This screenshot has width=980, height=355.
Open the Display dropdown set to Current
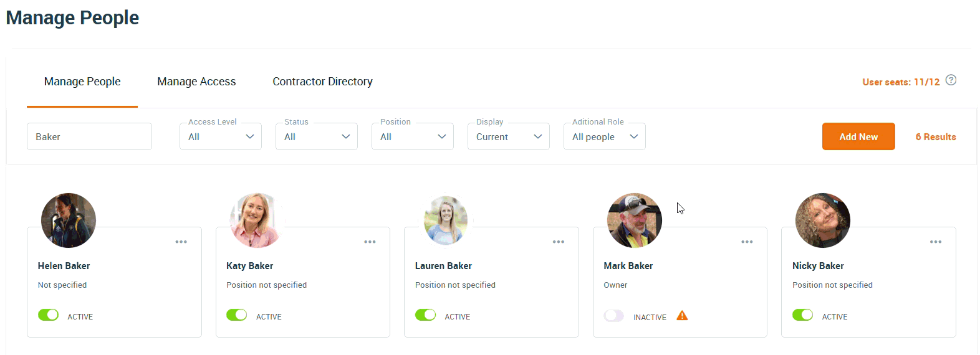tap(509, 137)
